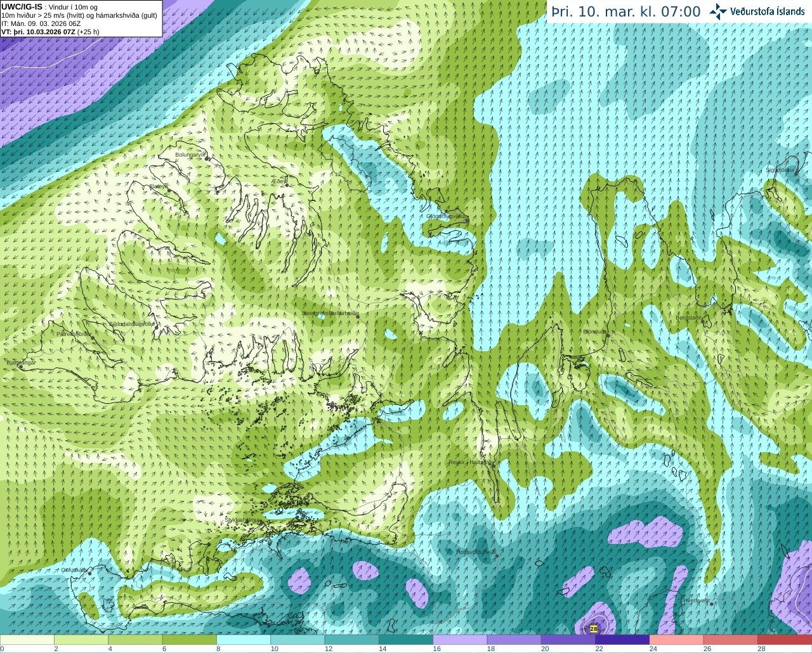The height and width of the screenshot is (653, 812).
Task: Click the Veðurstofa Íslands logo text
Action: coord(768,11)
